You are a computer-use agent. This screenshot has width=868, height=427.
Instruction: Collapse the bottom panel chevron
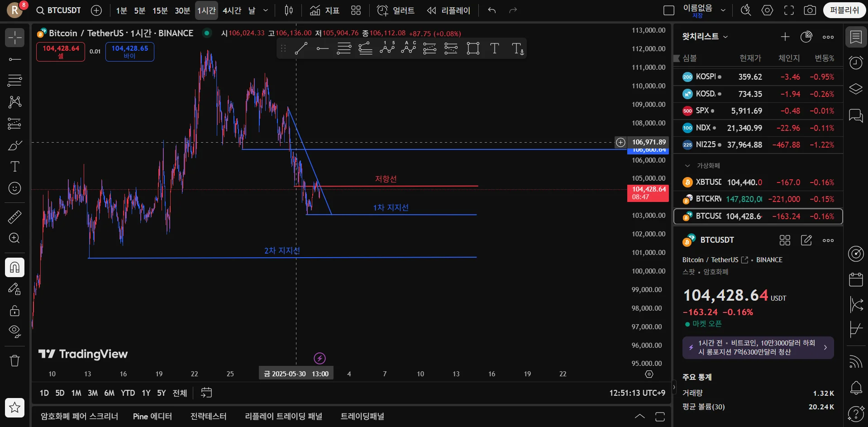[x=640, y=417]
